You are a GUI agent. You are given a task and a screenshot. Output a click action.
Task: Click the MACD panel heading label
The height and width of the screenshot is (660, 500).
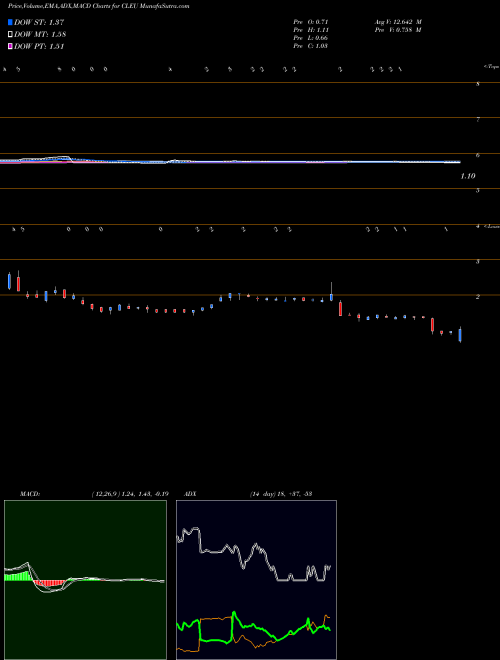point(29,494)
